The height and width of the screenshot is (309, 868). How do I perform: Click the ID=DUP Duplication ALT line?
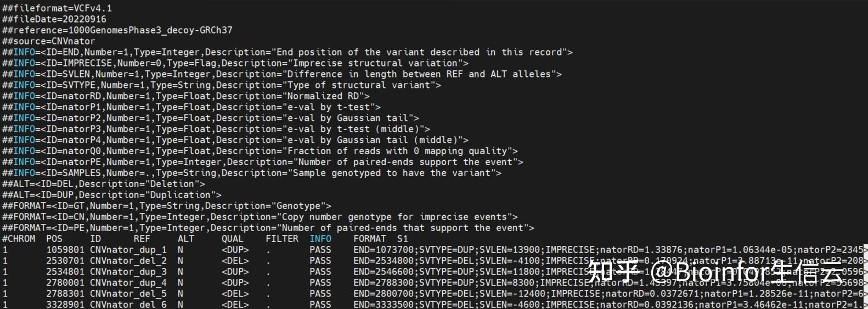[111, 195]
